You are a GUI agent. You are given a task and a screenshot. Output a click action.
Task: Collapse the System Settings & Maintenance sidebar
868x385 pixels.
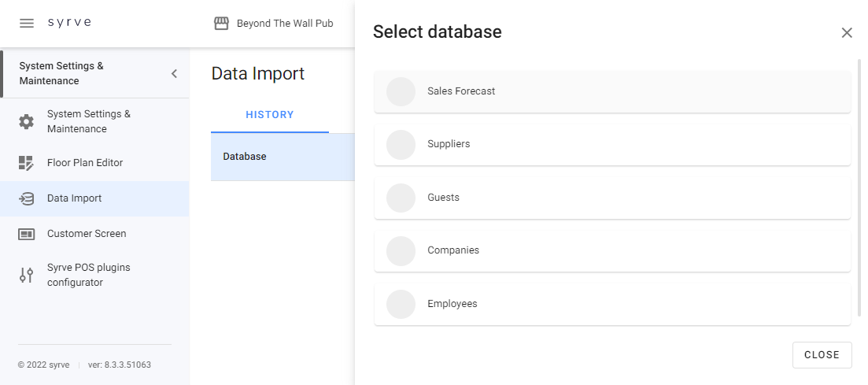pos(174,74)
